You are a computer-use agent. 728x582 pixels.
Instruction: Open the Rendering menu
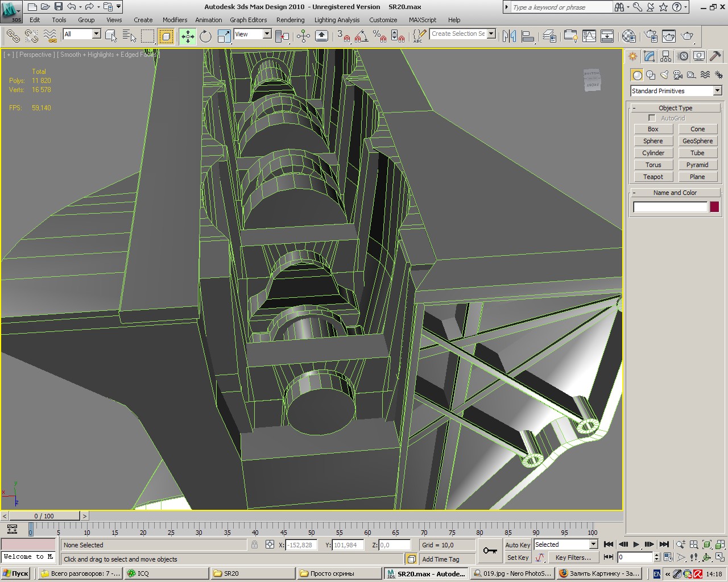(290, 20)
